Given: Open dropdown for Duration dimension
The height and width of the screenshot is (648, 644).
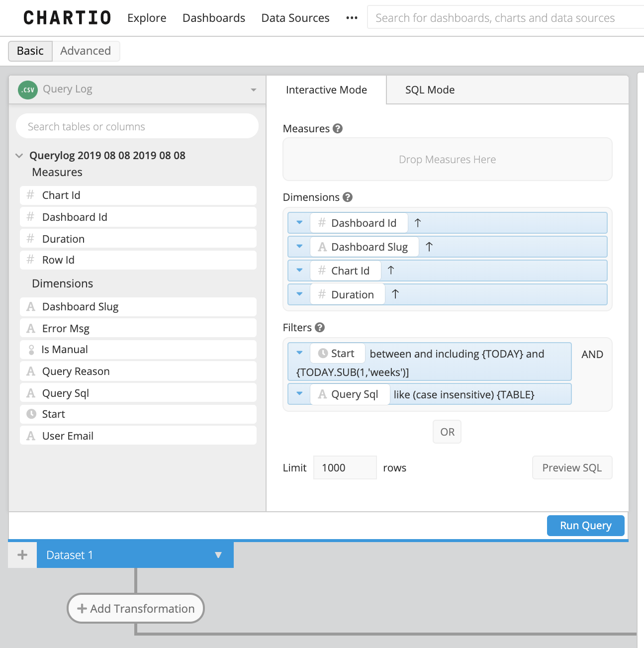Looking at the screenshot, I should 299,294.
